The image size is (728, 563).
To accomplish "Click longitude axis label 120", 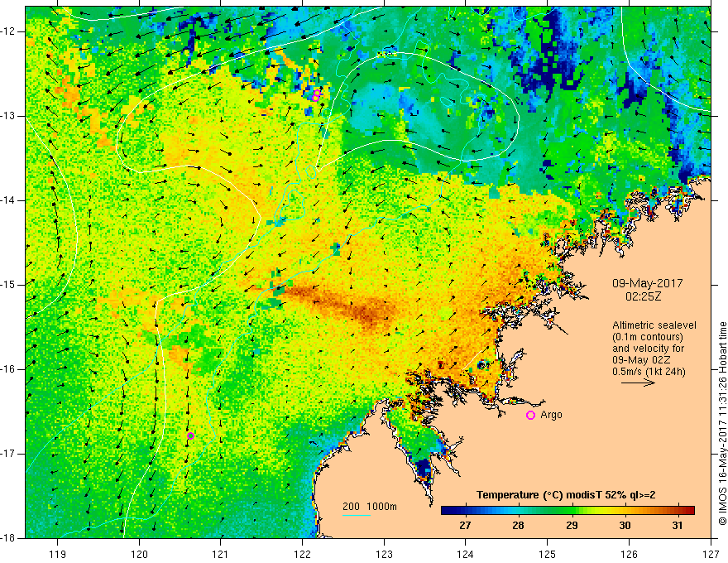I will click(x=139, y=554).
